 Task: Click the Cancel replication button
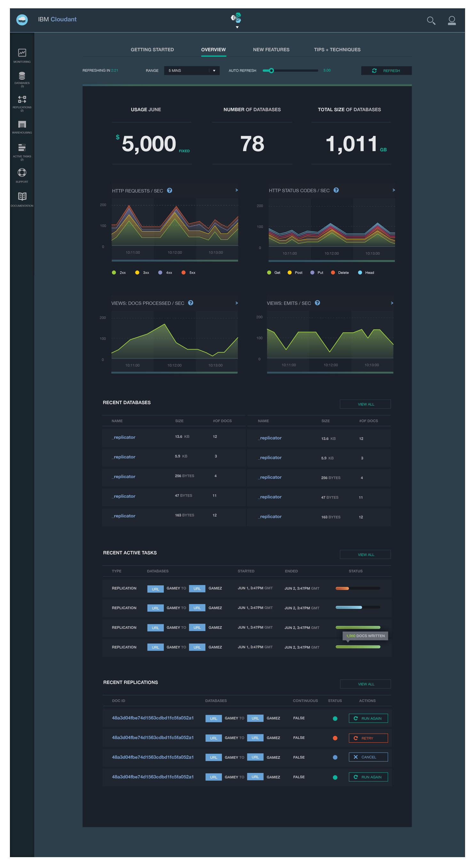pos(368,757)
